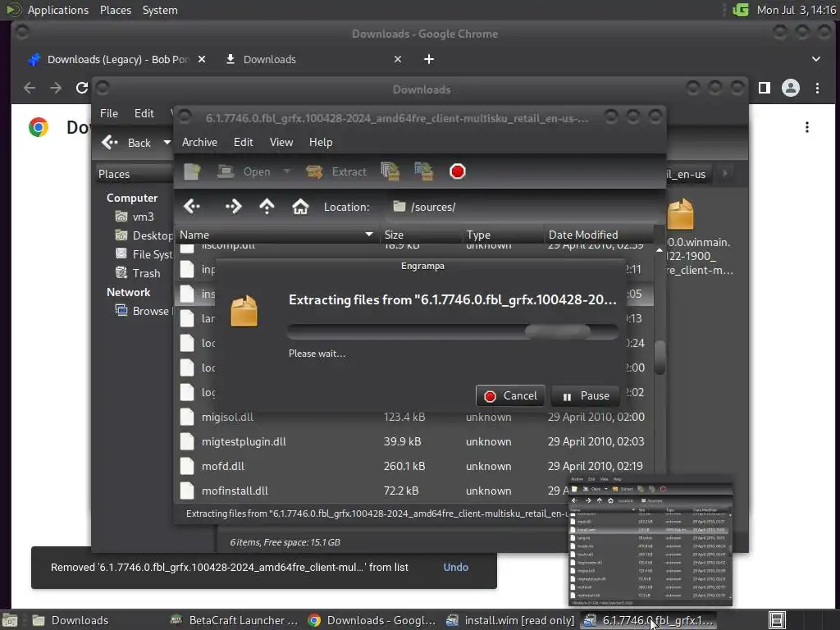Close the Downloads tab in Chrome
840x630 pixels.
pyautogui.click(x=398, y=59)
